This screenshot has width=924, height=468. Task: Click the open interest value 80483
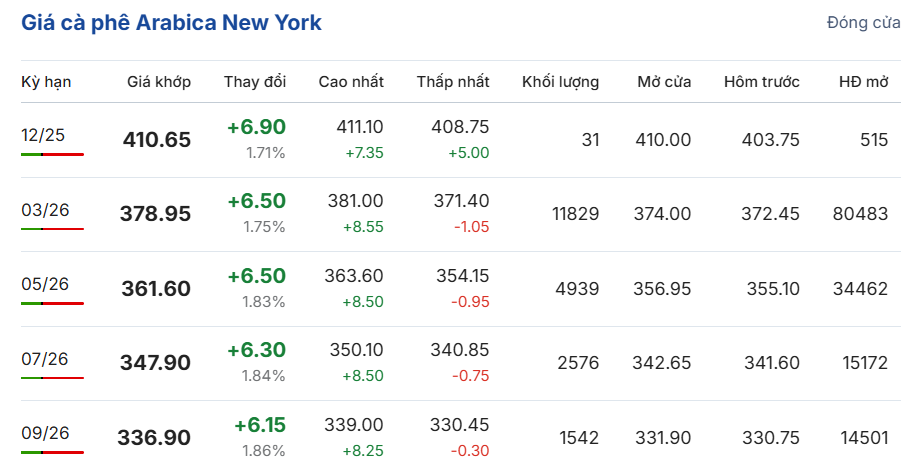[859, 214]
